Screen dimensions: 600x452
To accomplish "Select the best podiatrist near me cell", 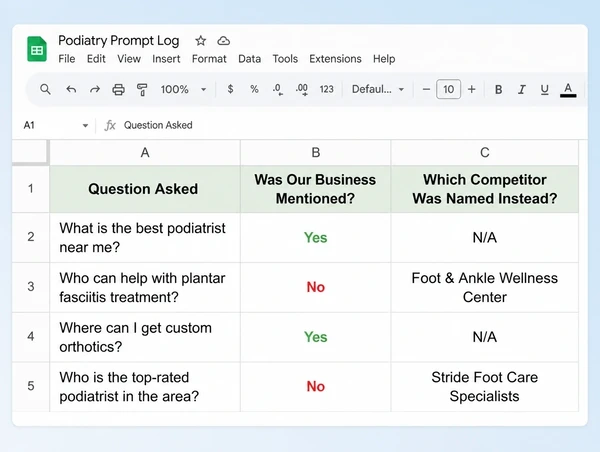I will pos(145,237).
